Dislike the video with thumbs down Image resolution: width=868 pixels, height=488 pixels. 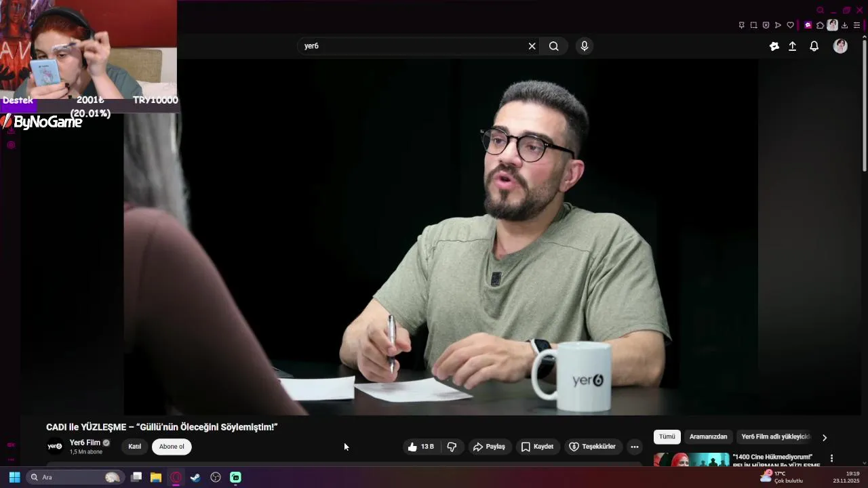(452, 447)
